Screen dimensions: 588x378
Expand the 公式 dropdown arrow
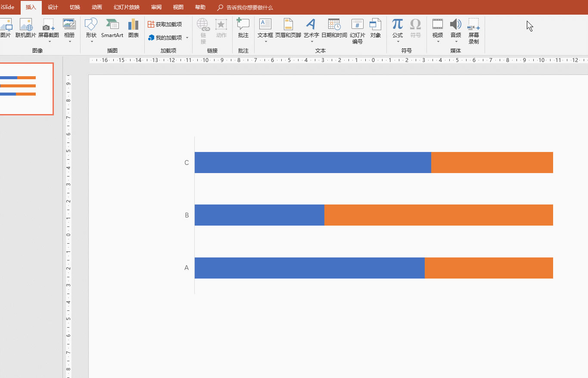tap(398, 42)
